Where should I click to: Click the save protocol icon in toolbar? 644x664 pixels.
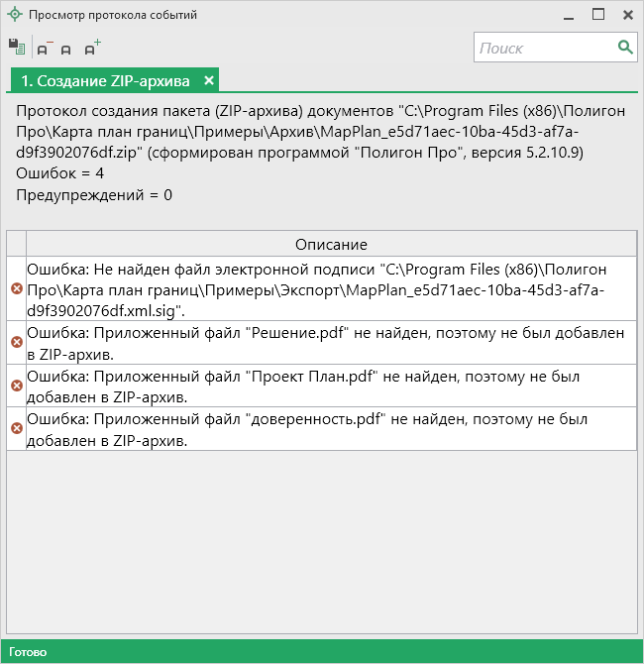16,47
